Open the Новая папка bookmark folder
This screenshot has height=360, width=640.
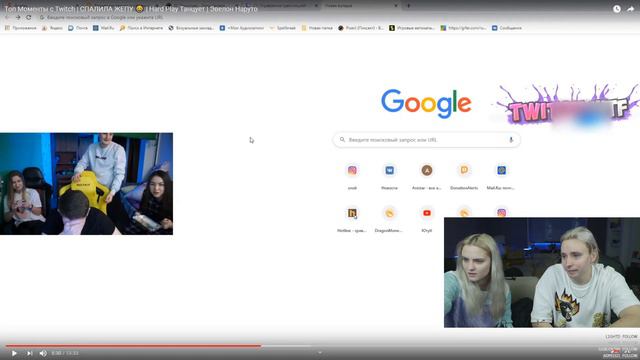pyautogui.click(x=317, y=28)
